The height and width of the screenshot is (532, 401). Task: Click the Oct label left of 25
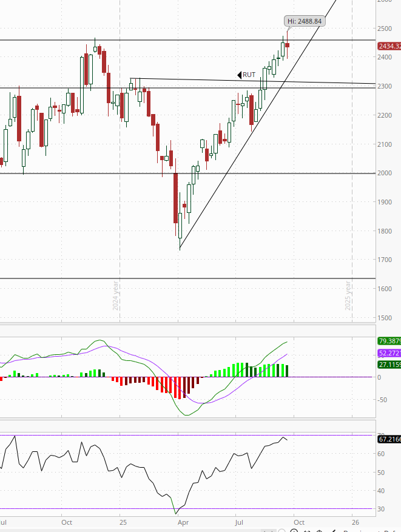click(x=67, y=522)
